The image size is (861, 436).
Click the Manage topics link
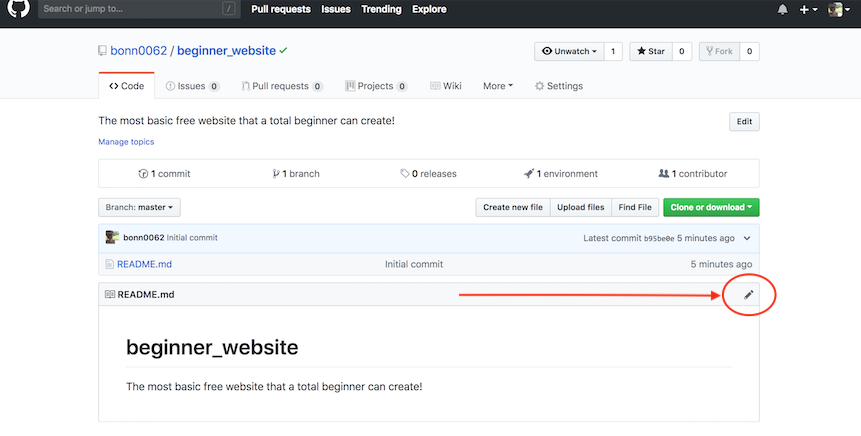[126, 142]
